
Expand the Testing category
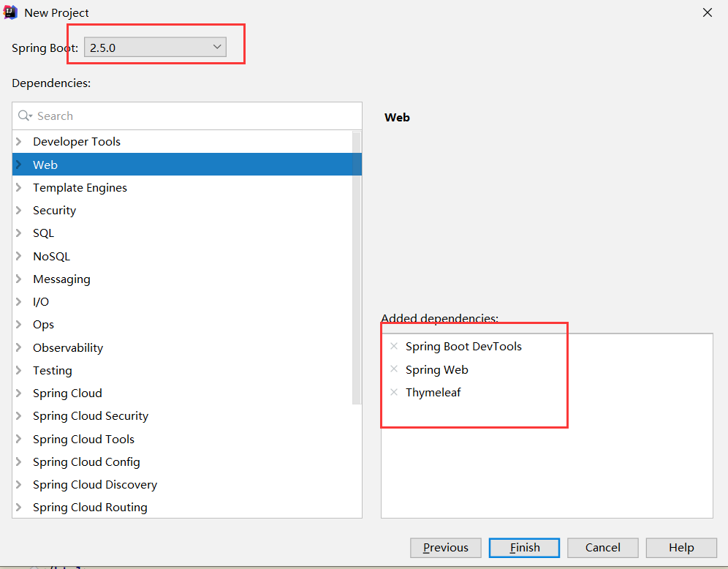(x=18, y=370)
